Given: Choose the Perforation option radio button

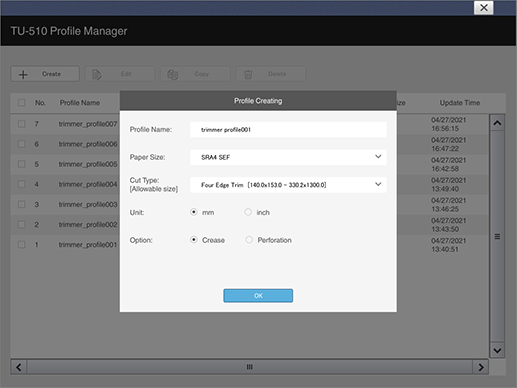Looking at the screenshot, I should coord(249,240).
